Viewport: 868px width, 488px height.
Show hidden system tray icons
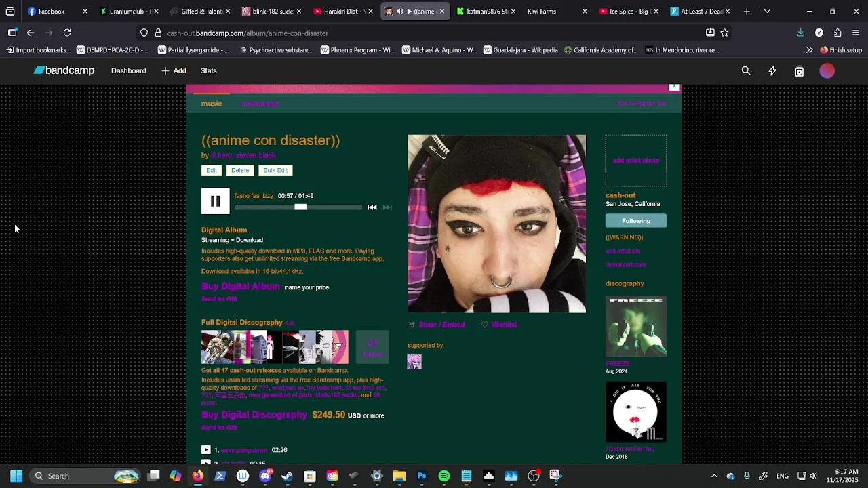714,476
